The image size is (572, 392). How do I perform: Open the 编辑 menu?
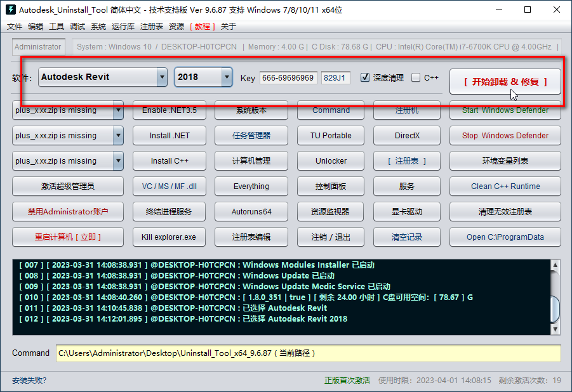tap(36, 26)
